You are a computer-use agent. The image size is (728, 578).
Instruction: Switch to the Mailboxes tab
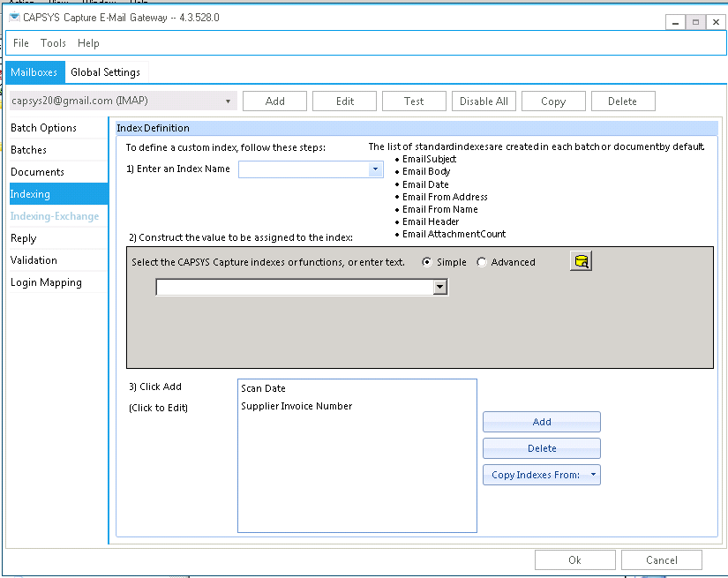(34, 72)
